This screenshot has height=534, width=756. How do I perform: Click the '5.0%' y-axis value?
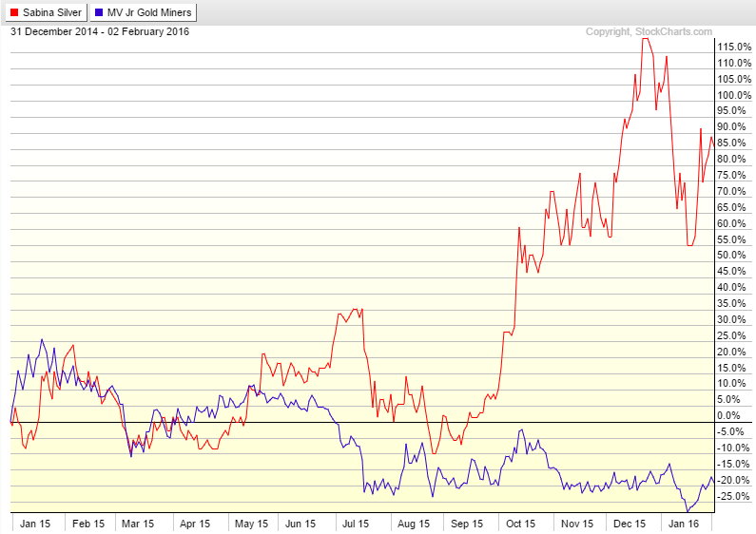pos(729,399)
